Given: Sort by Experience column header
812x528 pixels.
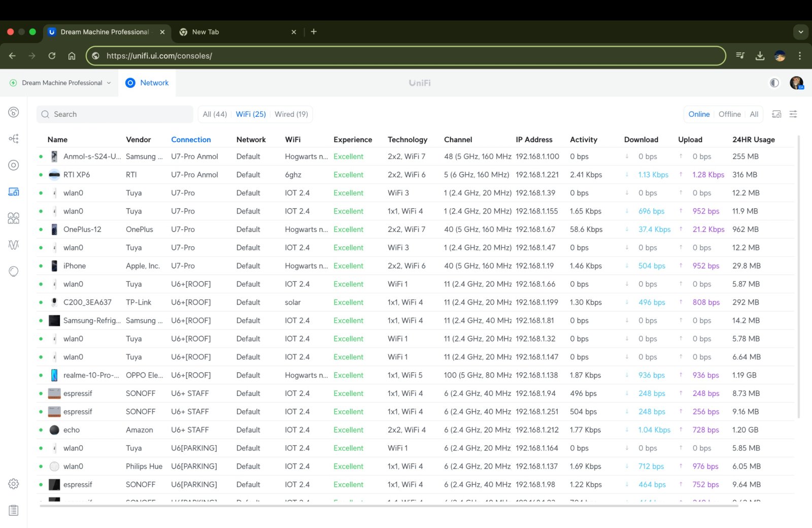Looking at the screenshot, I should click(353, 140).
